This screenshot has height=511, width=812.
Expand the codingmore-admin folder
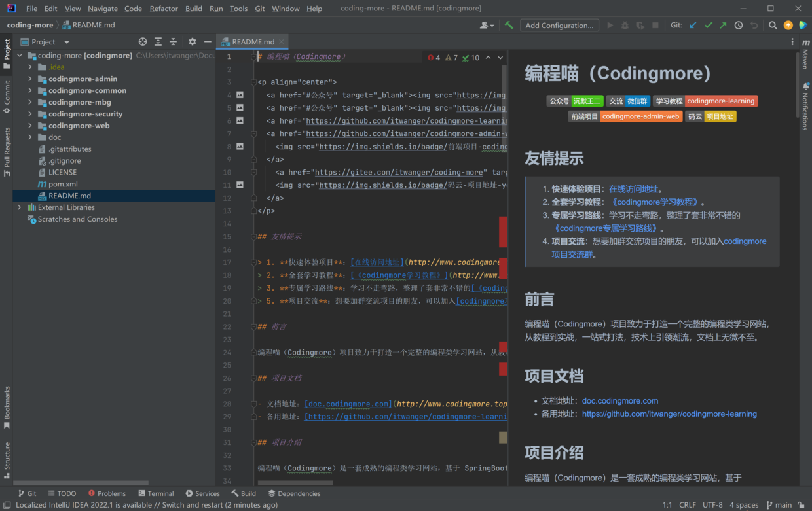30,79
